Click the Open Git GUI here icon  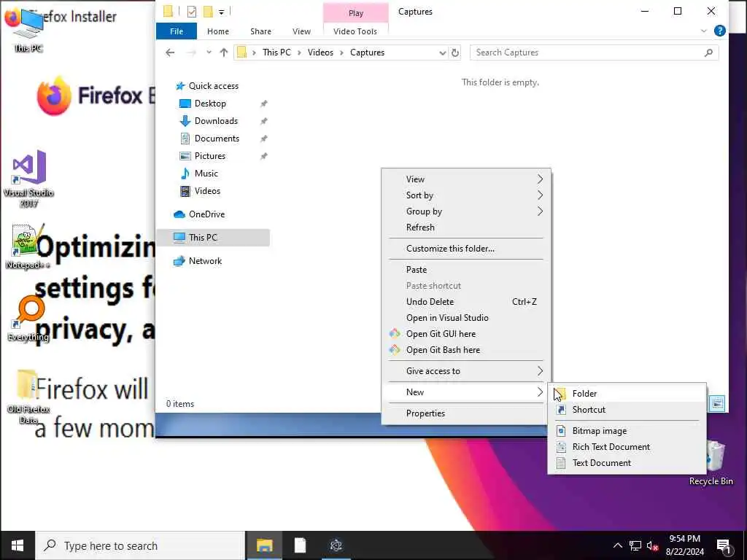(x=395, y=333)
